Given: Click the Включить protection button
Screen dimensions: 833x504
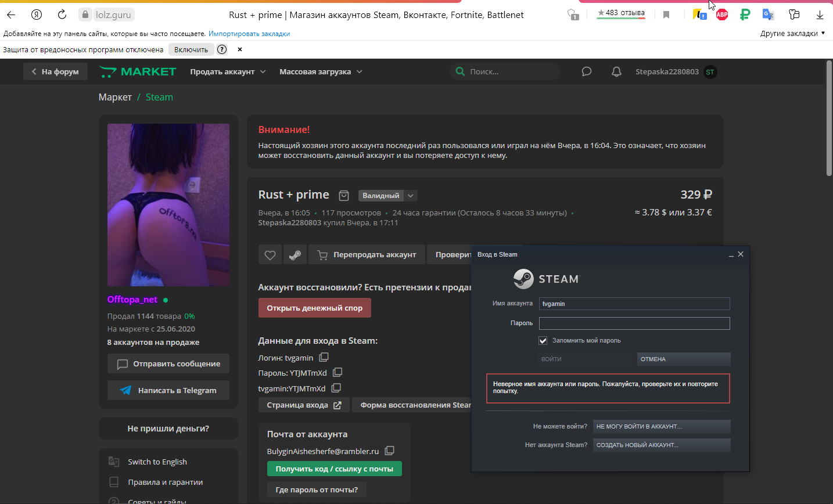Looking at the screenshot, I should pyautogui.click(x=191, y=49).
